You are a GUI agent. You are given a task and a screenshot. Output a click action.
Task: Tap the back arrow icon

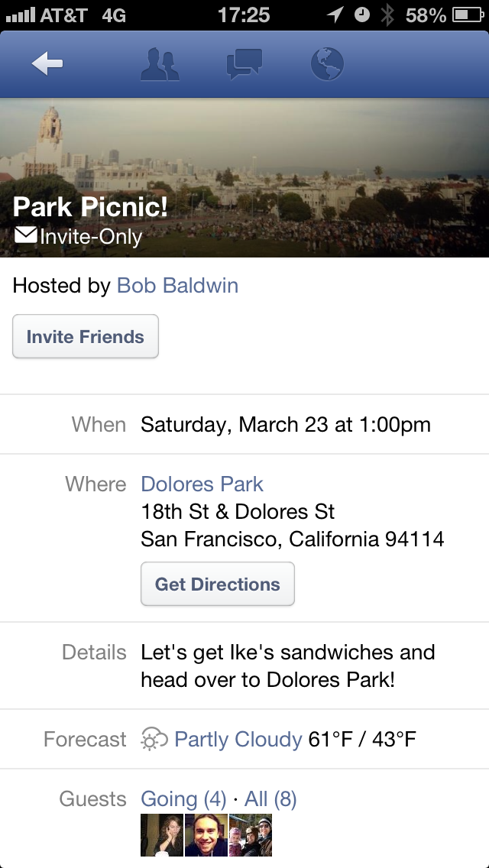click(x=47, y=65)
